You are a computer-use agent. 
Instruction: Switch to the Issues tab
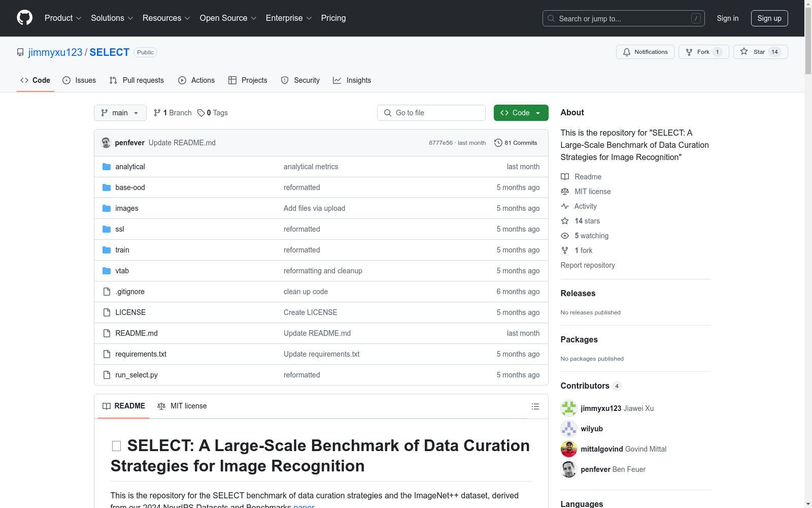click(79, 80)
